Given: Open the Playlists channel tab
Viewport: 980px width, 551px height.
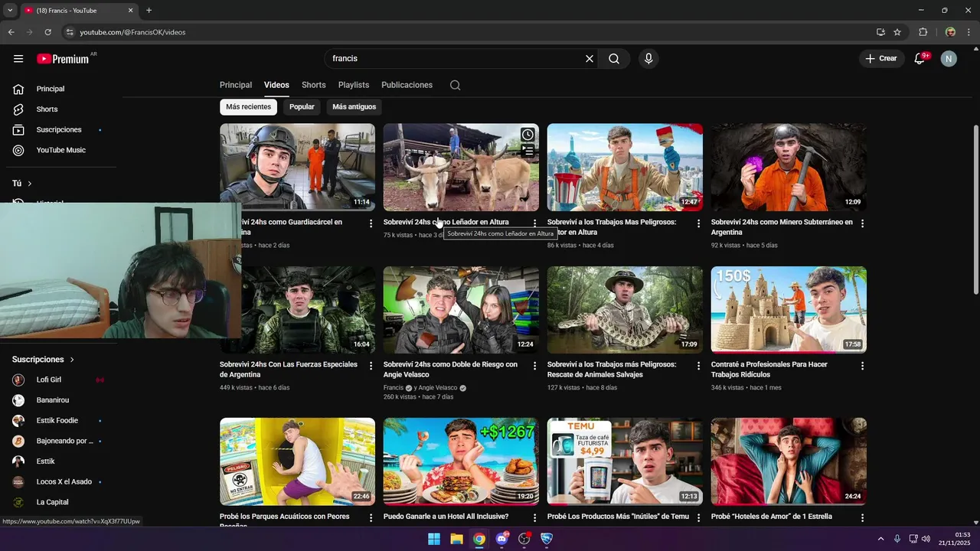Looking at the screenshot, I should [354, 85].
